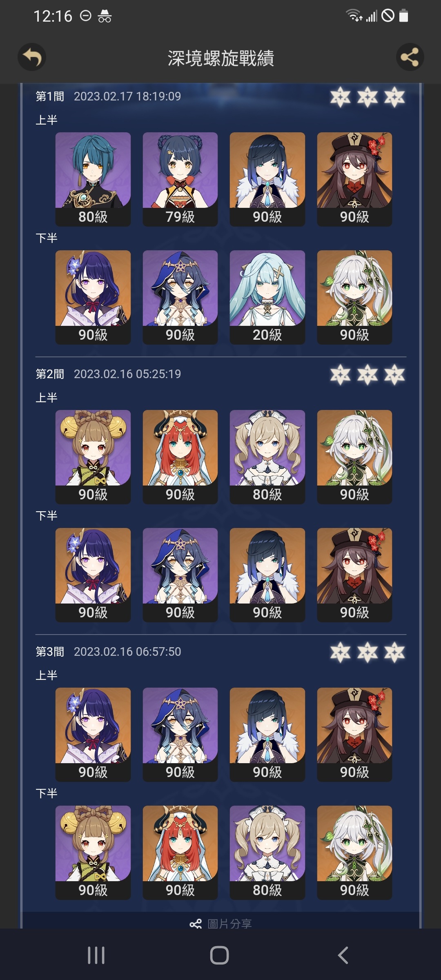Select Chamber 2 first-half level 80 blonde twin-tail character

pyautogui.click(x=267, y=457)
